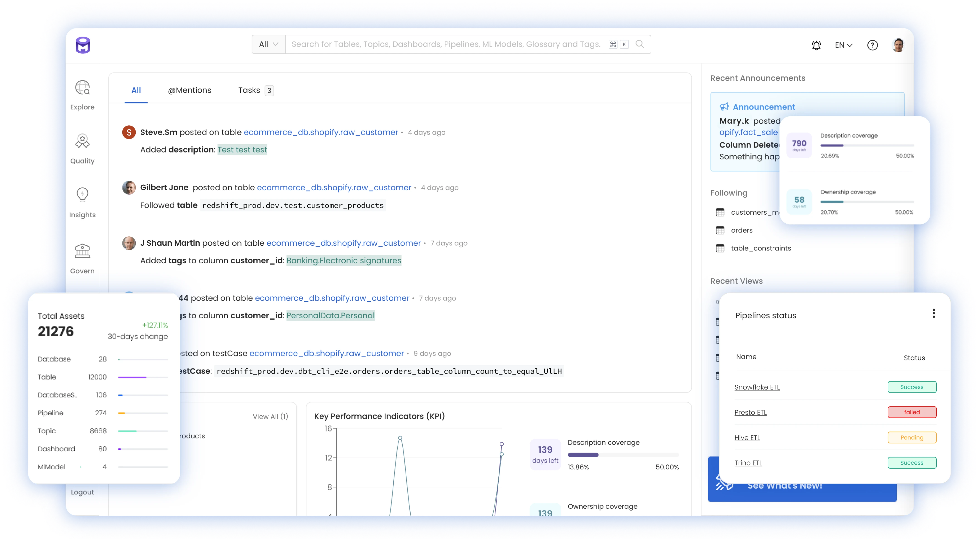Click J Shaun Martin's profile photo
980x544 pixels.
129,243
